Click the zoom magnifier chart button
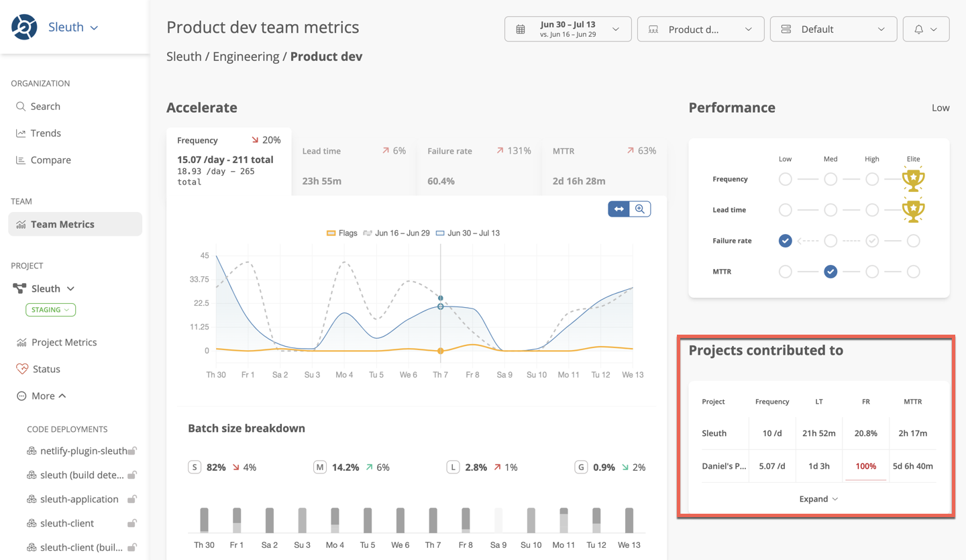Screen dimensions: 966x560 pyautogui.click(x=640, y=209)
